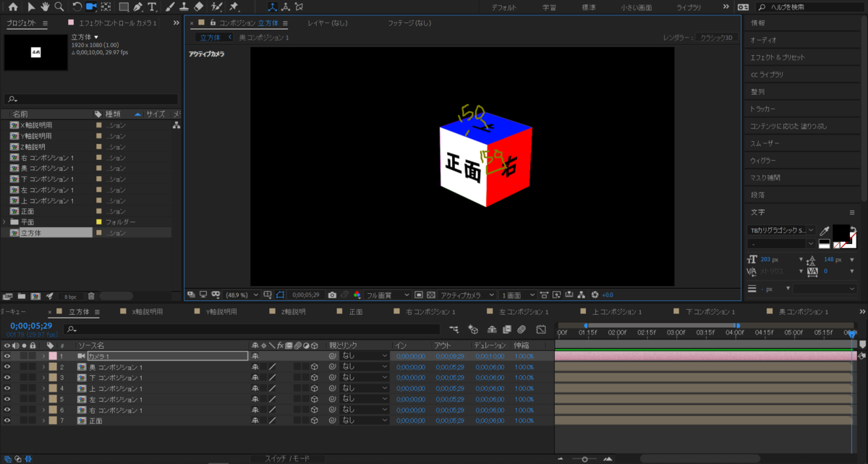
Task: Toggle the transparency grid icon in viewer
Action: (430, 295)
